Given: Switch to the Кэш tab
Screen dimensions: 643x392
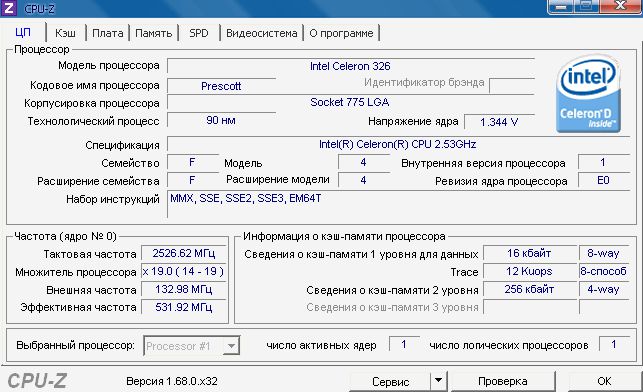Looking at the screenshot, I should (65, 33).
